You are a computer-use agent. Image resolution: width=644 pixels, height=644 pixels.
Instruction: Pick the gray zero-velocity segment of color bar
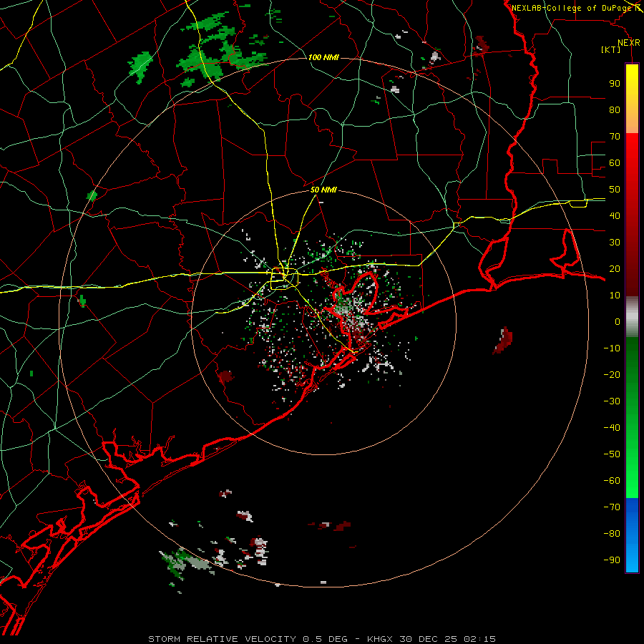[632, 317]
